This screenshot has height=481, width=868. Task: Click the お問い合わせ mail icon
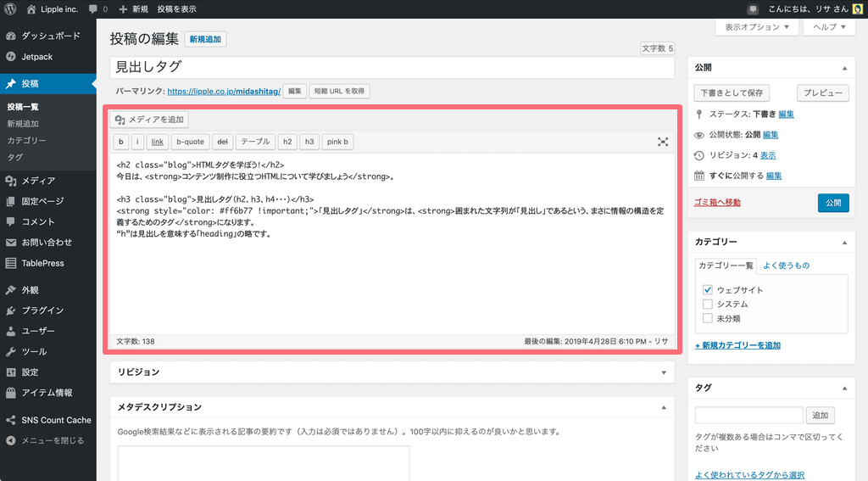(10, 242)
